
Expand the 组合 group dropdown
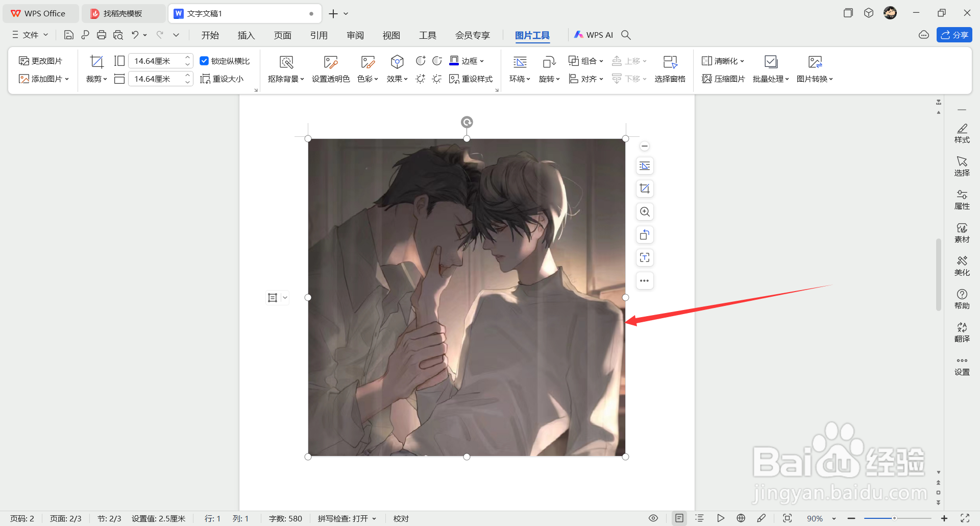pos(601,61)
